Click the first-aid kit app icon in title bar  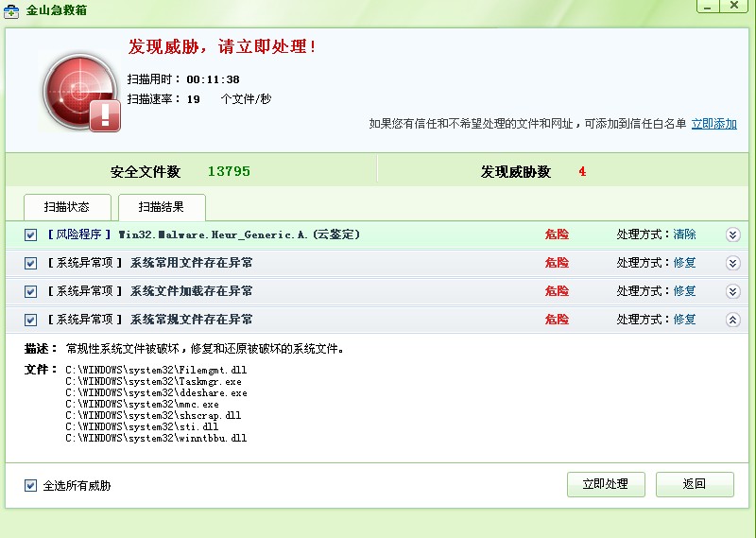point(11,10)
